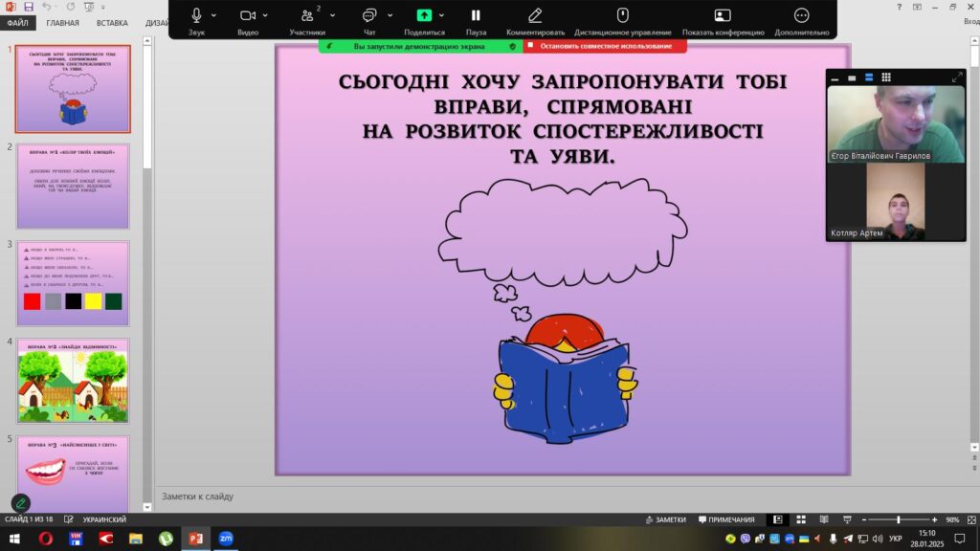980x551 pixels.
Task: Toggle ЗАМЕТКИ notes pane in the status bar
Action: [x=666, y=519]
